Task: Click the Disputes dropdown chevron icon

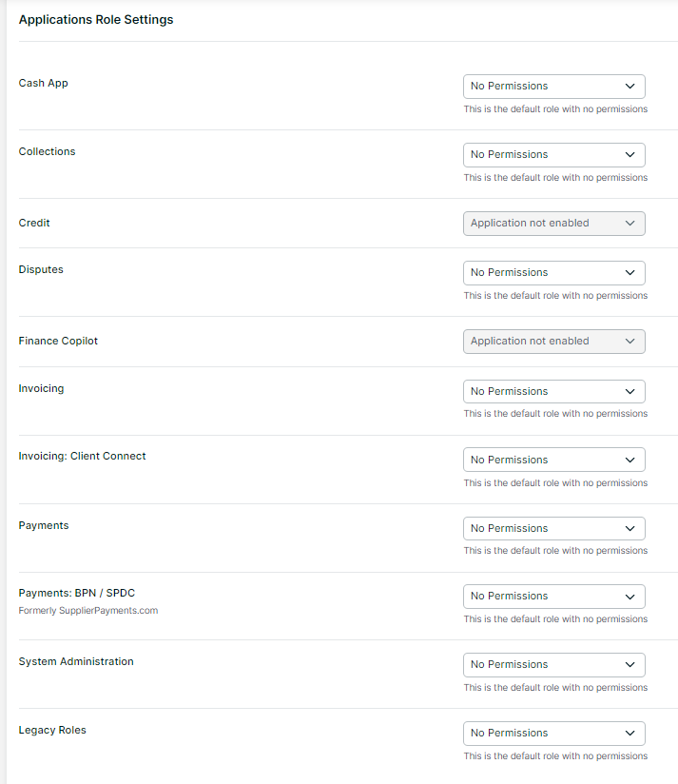Action: 630,273
